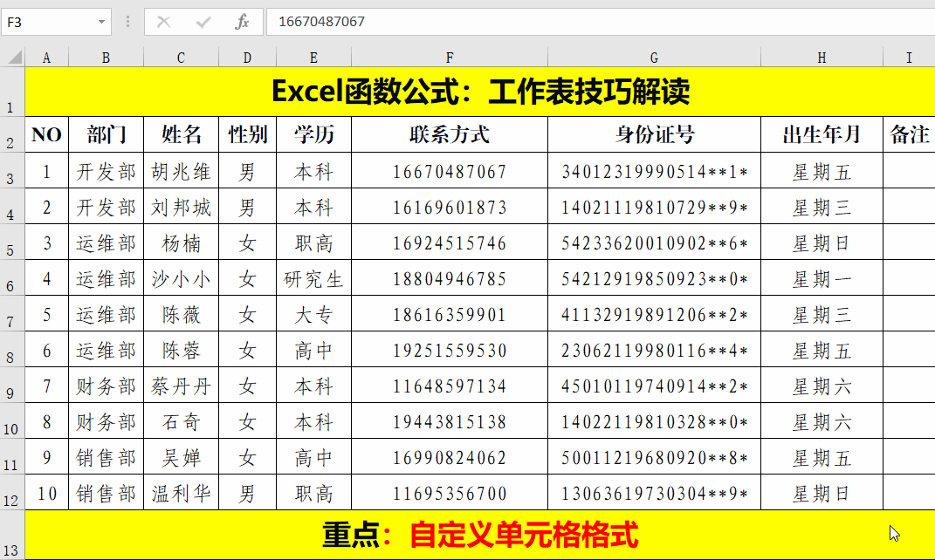Select row 6 header
935x560 pixels.
coord(12,277)
